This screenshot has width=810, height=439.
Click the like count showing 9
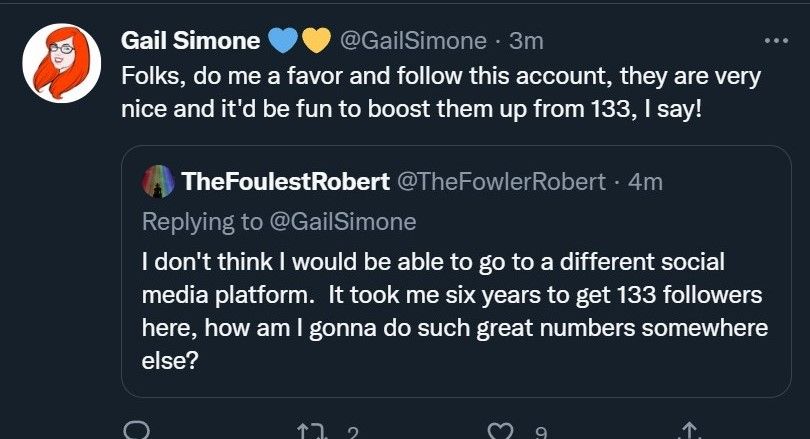click(540, 433)
